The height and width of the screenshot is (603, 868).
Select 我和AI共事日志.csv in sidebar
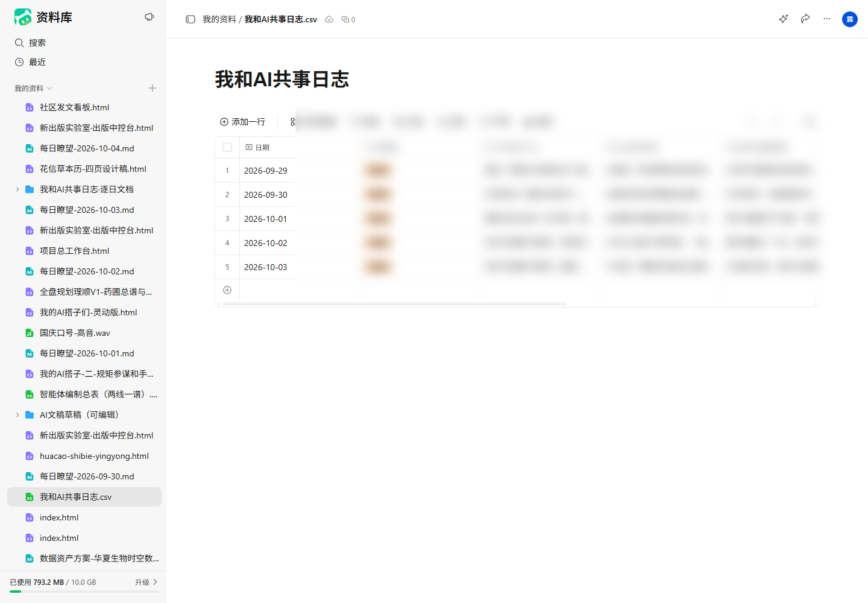point(84,497)
